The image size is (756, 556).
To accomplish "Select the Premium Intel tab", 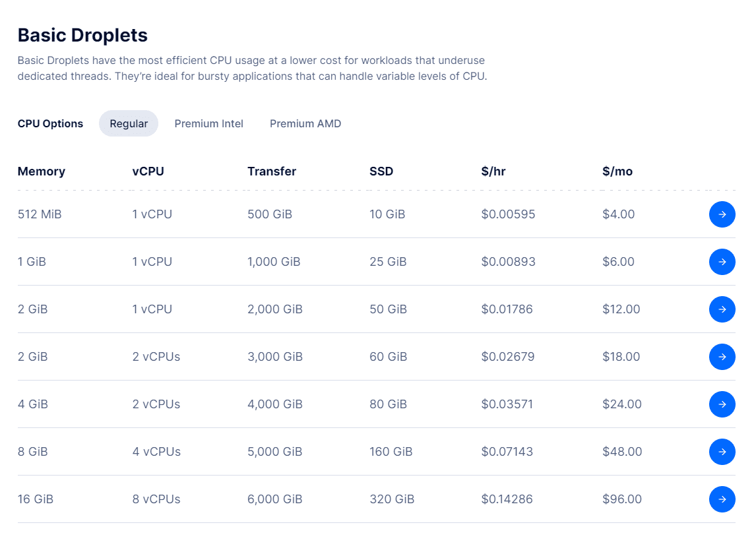I will [208, 123].
